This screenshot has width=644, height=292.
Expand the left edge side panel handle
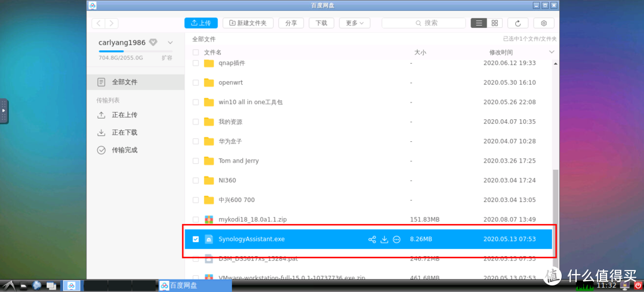[x=4, y=110]
